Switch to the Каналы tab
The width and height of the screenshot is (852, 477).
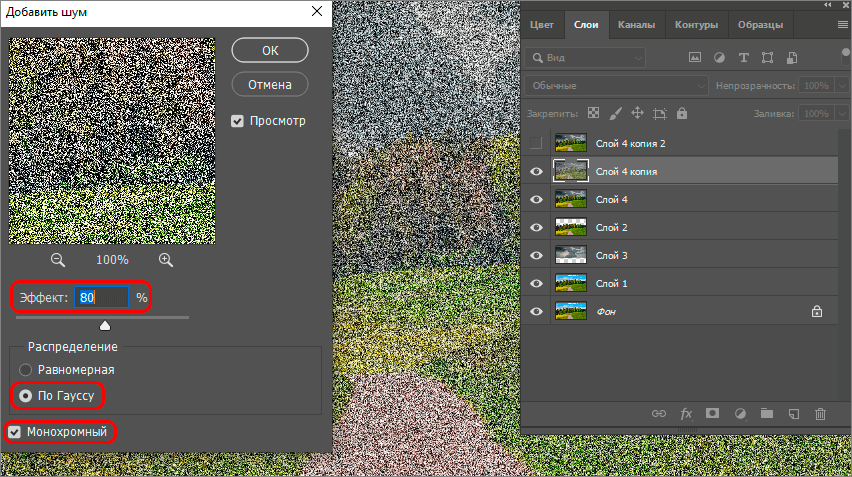(x=636, y=25)
